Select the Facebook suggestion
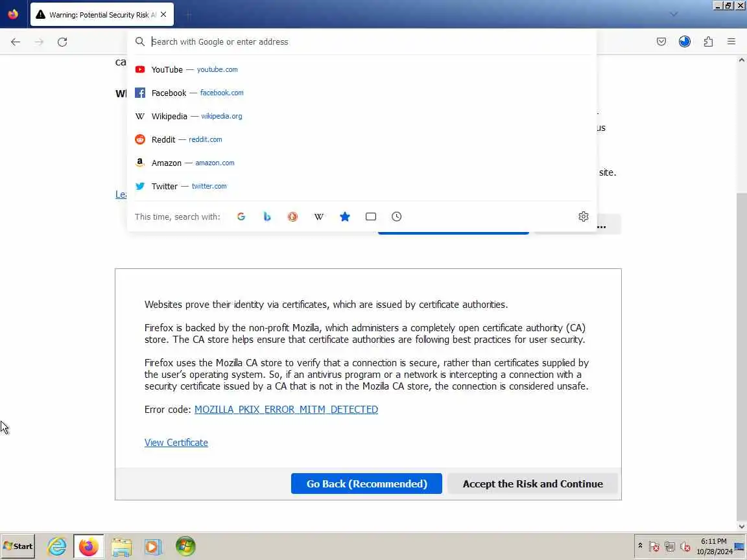The image size is (747, 560). pos(362,93)
